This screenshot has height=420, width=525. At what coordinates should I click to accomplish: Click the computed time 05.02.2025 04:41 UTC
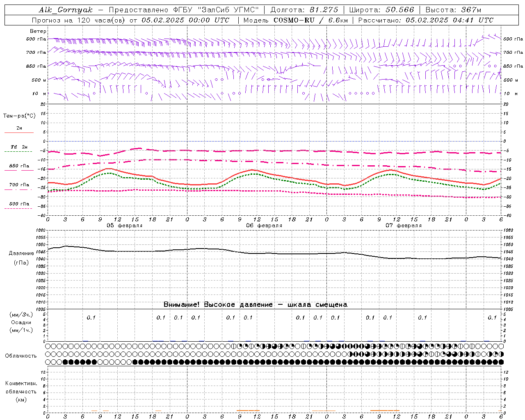[x=450, y=20]
